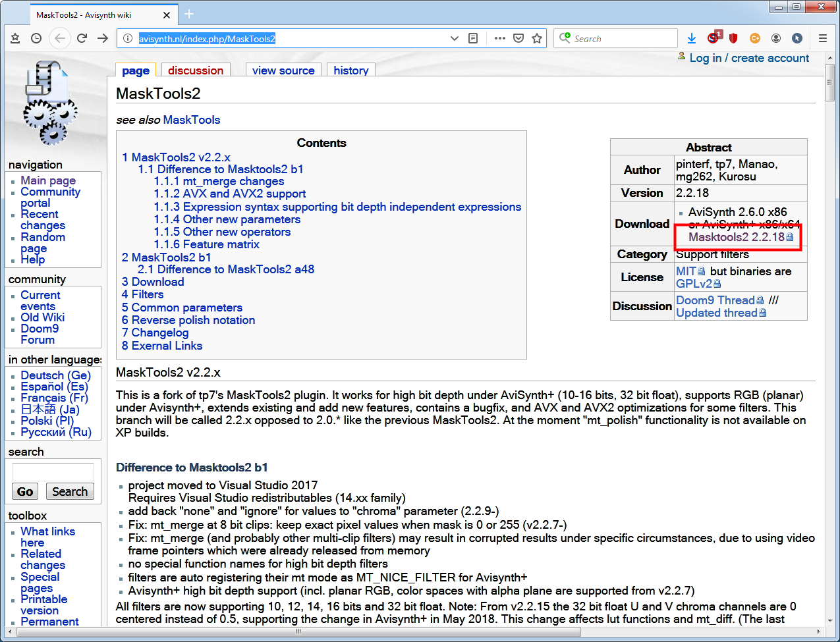Reload the current page

tap(82, 38)
